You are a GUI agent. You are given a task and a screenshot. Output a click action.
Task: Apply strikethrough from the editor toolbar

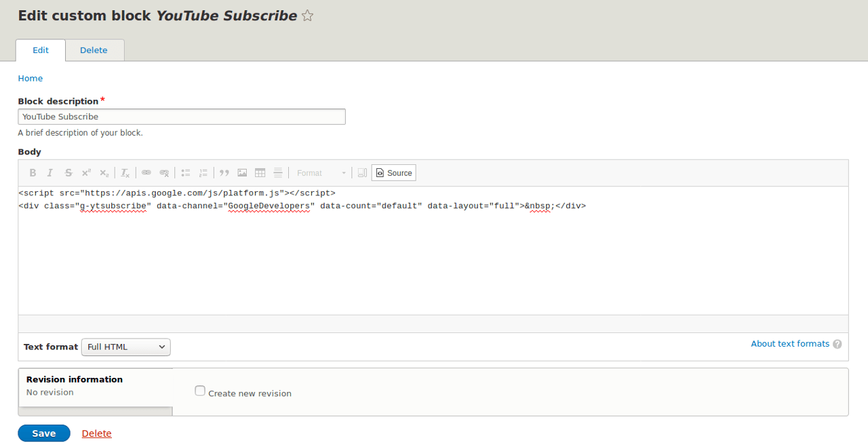[68, 173]
